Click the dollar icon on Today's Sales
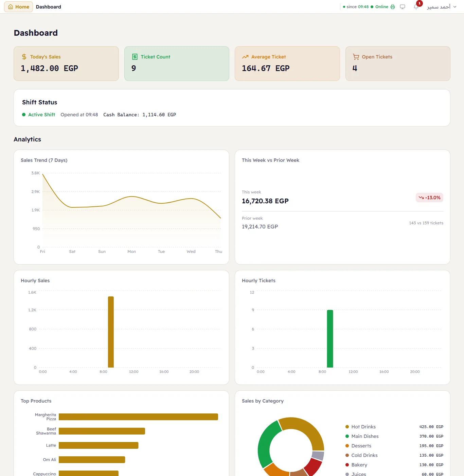Image resolution: width=464 pixels, height=476 pixels. 24,57
